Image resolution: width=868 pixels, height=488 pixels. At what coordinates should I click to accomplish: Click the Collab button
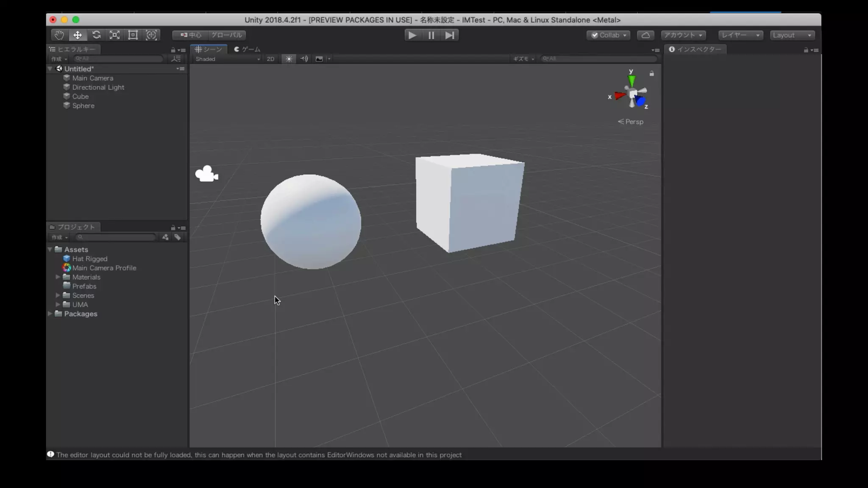[609, 35]
